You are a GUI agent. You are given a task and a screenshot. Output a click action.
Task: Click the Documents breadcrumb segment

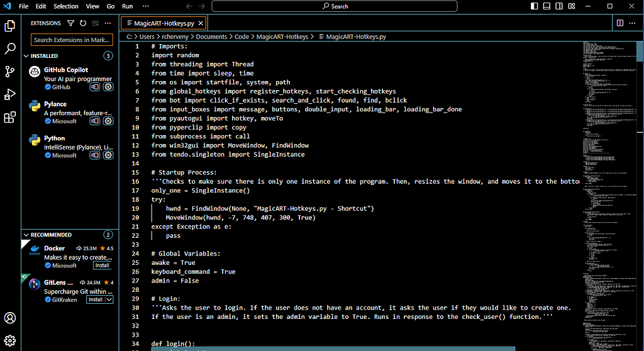[211, 36]
